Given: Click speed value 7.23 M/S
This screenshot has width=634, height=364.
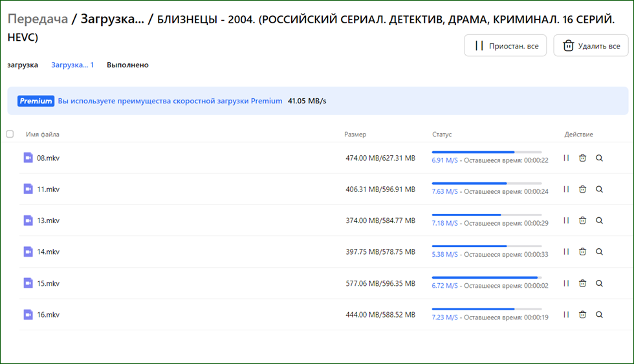Looking at the screenshot, I should pyautogui.click(x=445, y=317).
